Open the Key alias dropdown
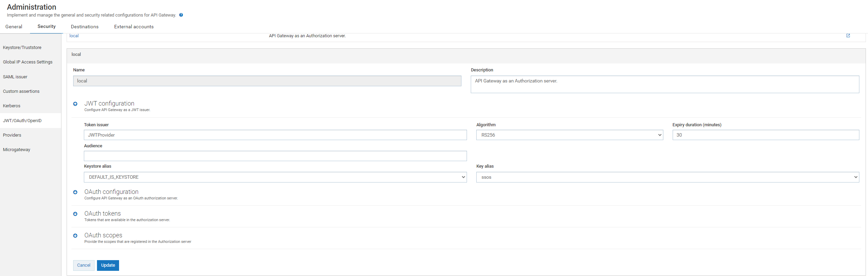Image resolution: width=868 pixels, height=276 pixels. point(667,177)
